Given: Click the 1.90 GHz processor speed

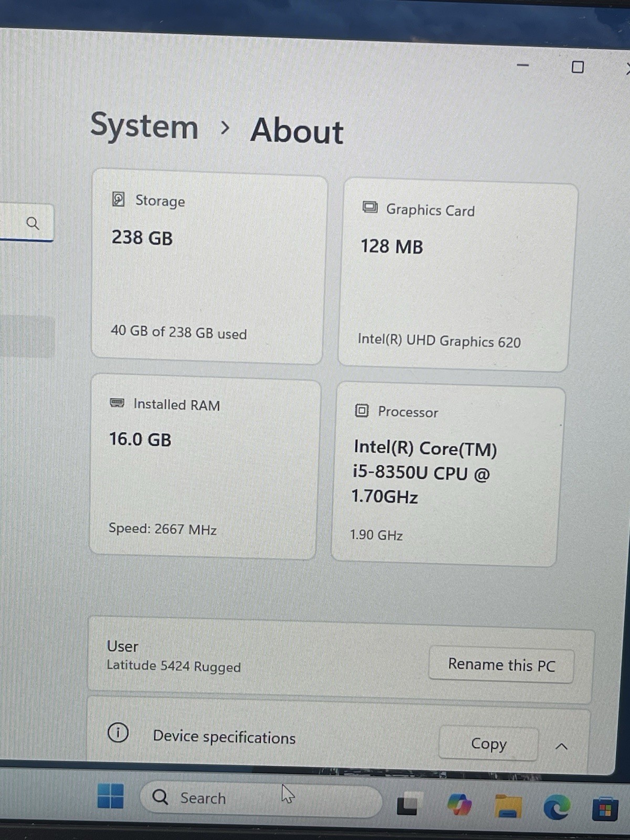Looking at the screenshot, I should (x=376, y=535).
